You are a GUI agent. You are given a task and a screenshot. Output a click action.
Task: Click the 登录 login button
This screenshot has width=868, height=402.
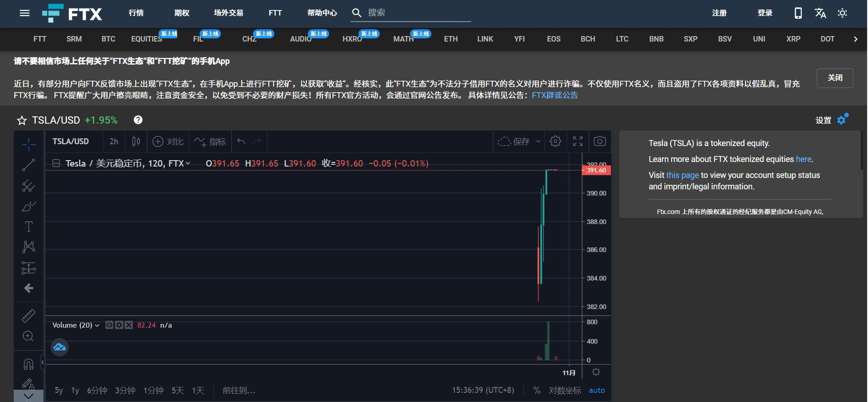(x=765, y=13)
